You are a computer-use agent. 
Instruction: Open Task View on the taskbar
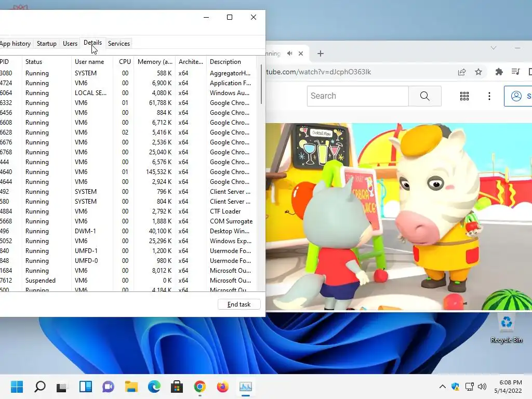click(62, 387)
